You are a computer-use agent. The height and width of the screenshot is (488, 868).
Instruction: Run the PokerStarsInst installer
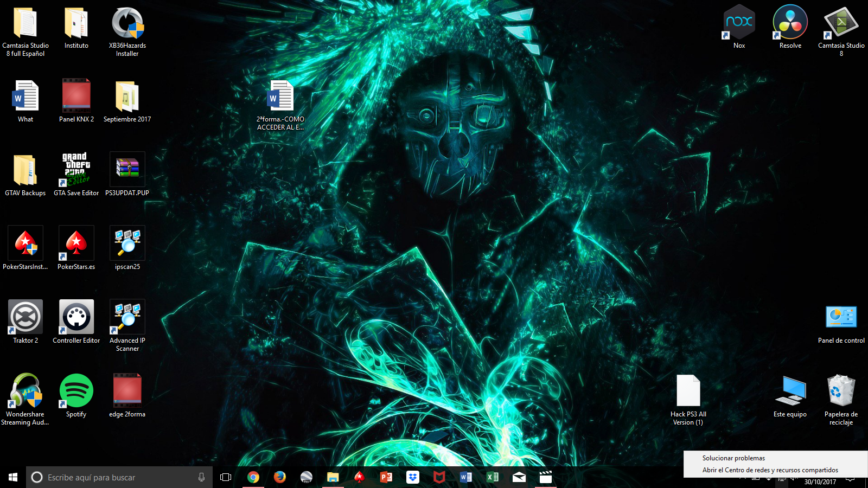pyautogui.click(x=25, y=249)
